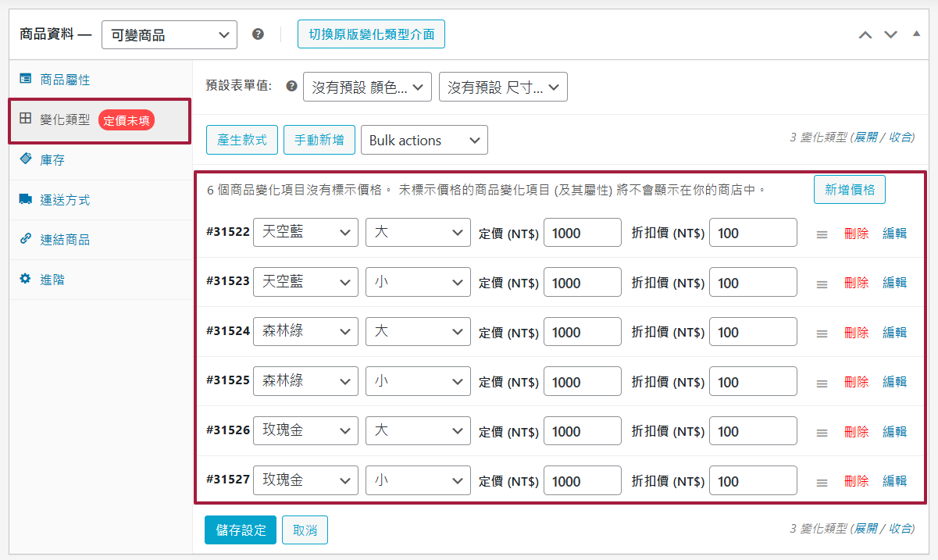Click the 定價 input field for #31524
938x560 pixels.
point(582,333)
